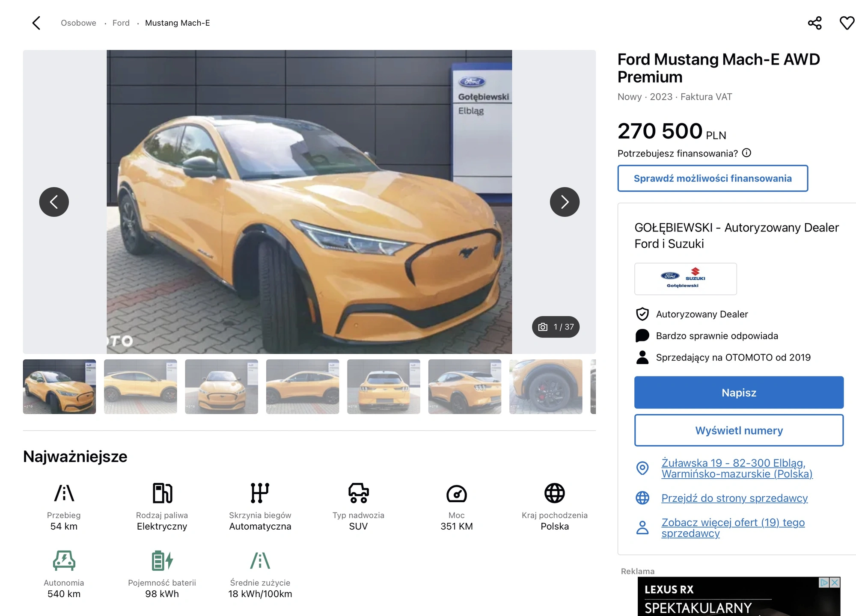The image size is (856, 616).
Task: Open photo counter 1 / 37 badge
Action: pyautogui.click(x=556, y=327)
